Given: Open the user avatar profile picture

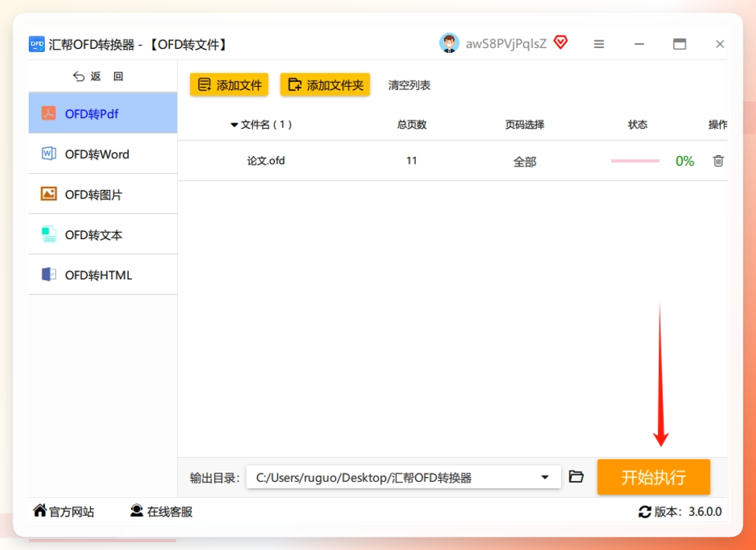Looking at the screenshot, I should pyautogui.click(x=449, y=43).
